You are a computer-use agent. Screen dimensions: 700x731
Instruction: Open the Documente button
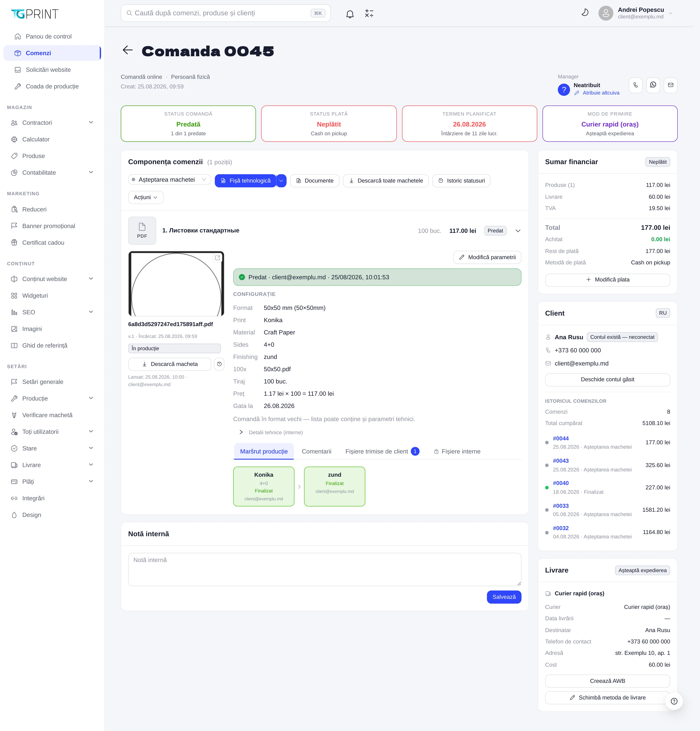(315, 181)
